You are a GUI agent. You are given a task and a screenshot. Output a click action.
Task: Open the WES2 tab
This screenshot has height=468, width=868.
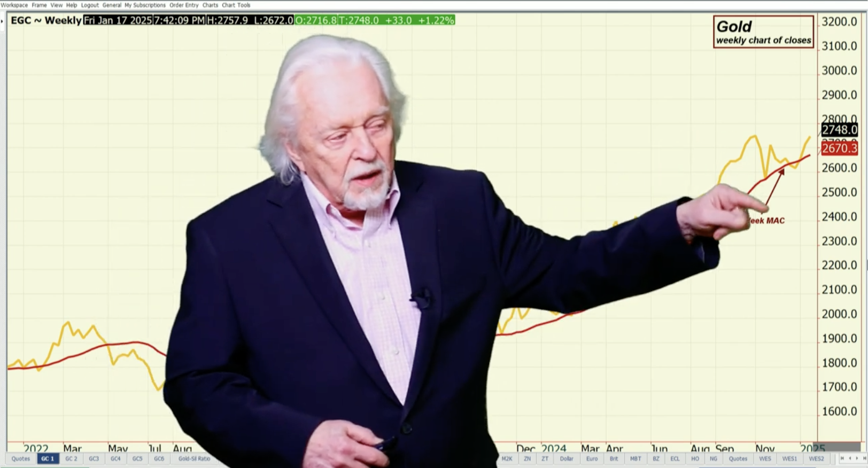click(x=816, y=458)
